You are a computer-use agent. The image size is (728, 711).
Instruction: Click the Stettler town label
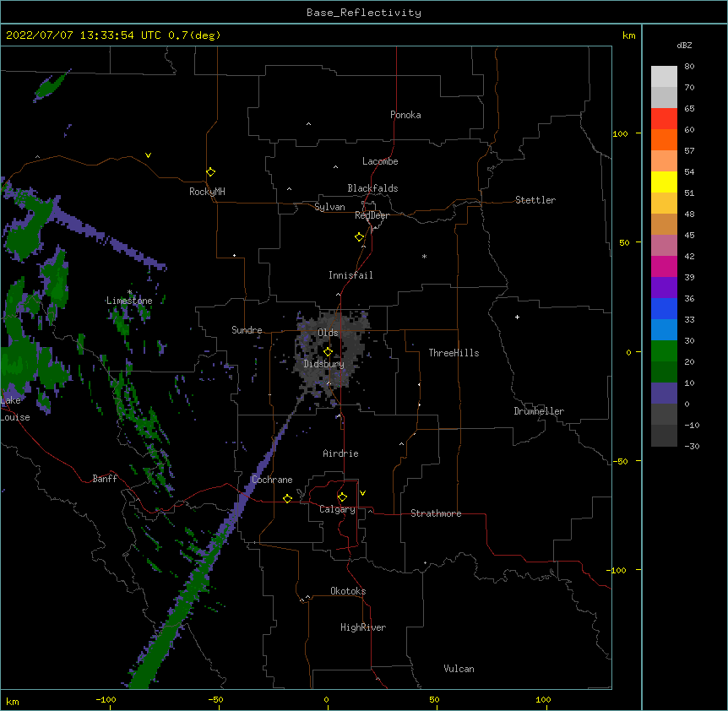tap(535, 200)
